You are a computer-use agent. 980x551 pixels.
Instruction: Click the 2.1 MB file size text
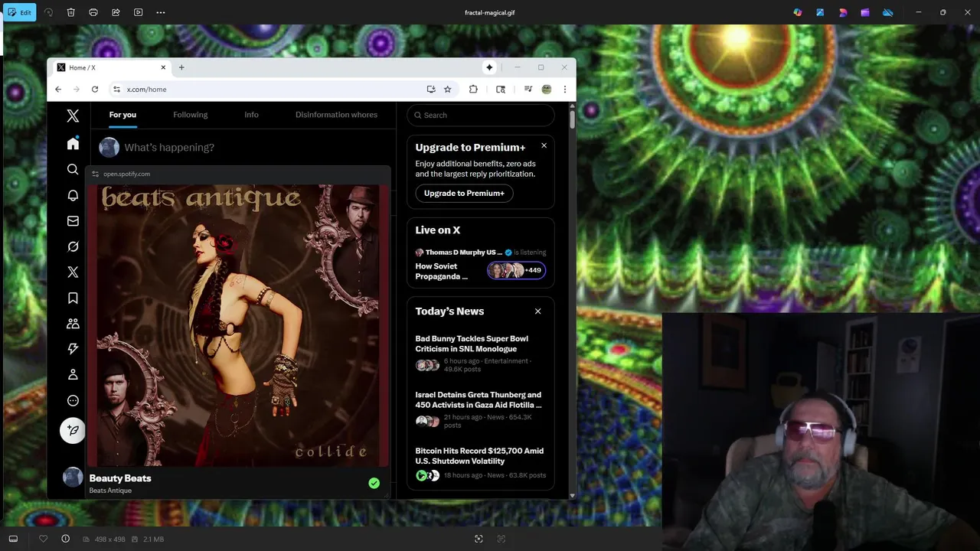pyautogui.click(x=153, y=540)
